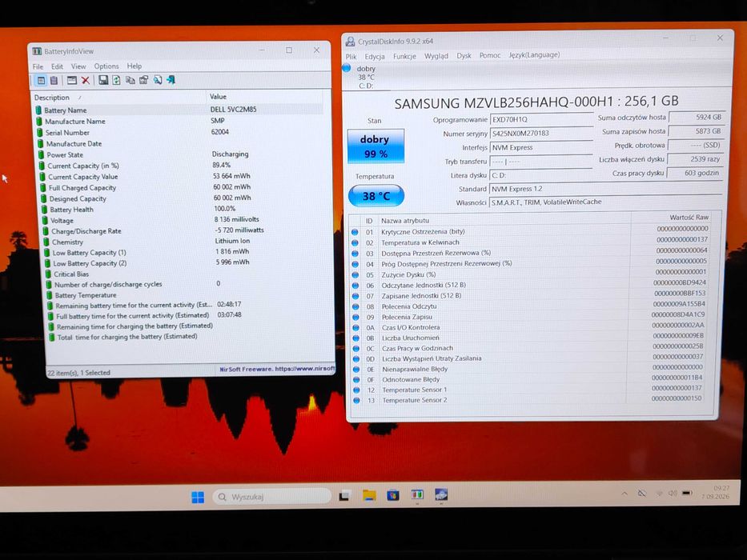Click the window-shaped icon before red X
The height and width of the screenshot is (560, 747).
71,80
